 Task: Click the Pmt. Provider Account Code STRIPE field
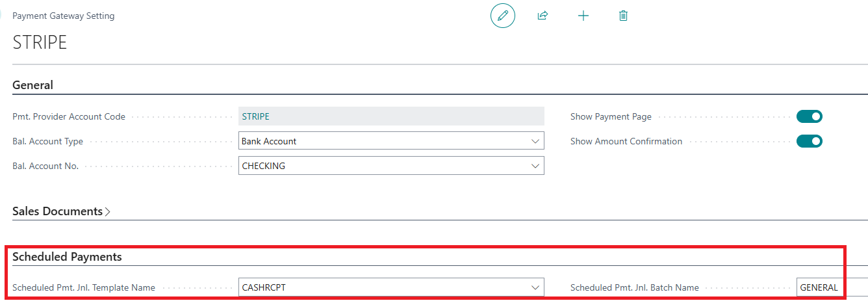point(391,116)
